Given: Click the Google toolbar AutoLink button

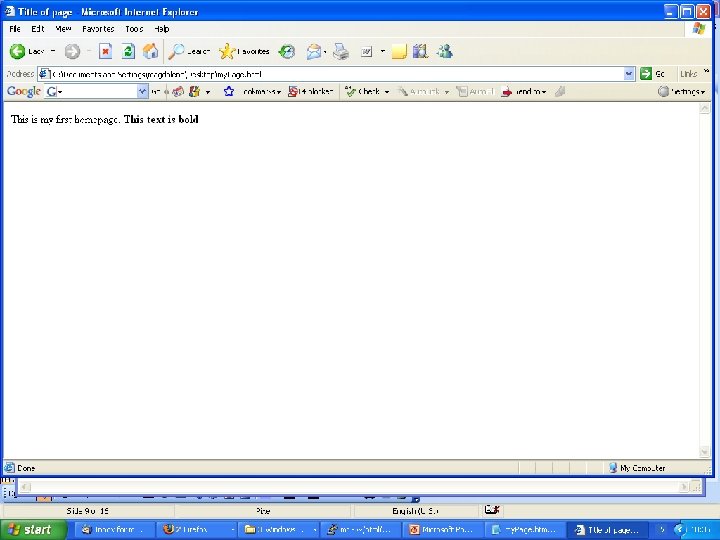Looking at the screenshot, I should [418, 91].
